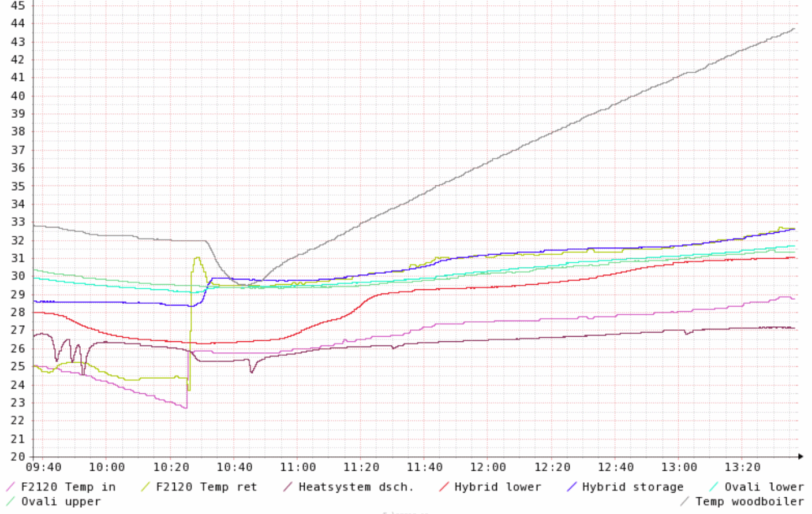Click the 30 value on the y-axis
812x514 pixels.
point(18,276)
